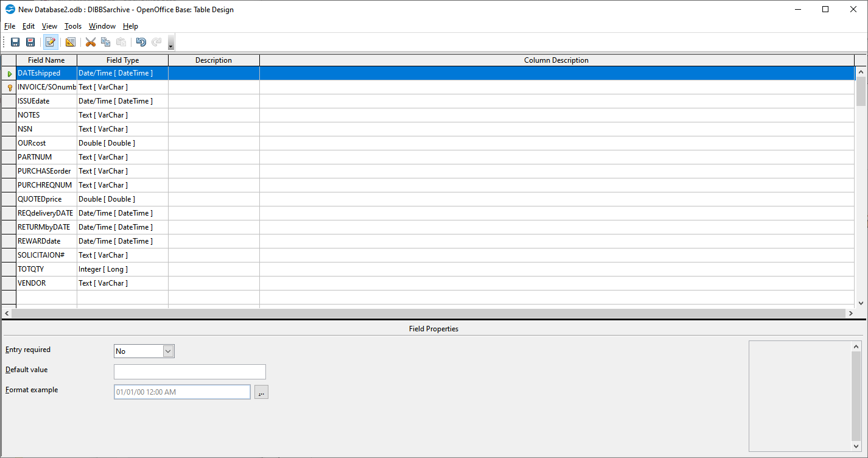Viewport: 868px width, 458px height.
Task: Select the REWARDdate field name cell
Action: pyautogui.click(x=46, y=241)
